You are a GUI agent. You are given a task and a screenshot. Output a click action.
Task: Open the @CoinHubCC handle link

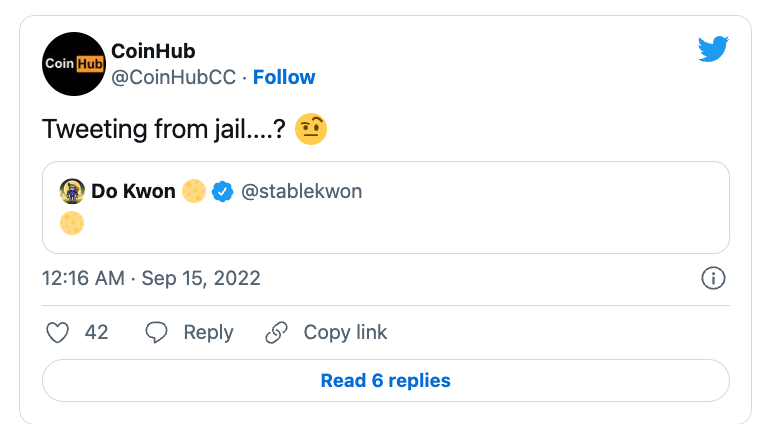click(x=173, y=77)
